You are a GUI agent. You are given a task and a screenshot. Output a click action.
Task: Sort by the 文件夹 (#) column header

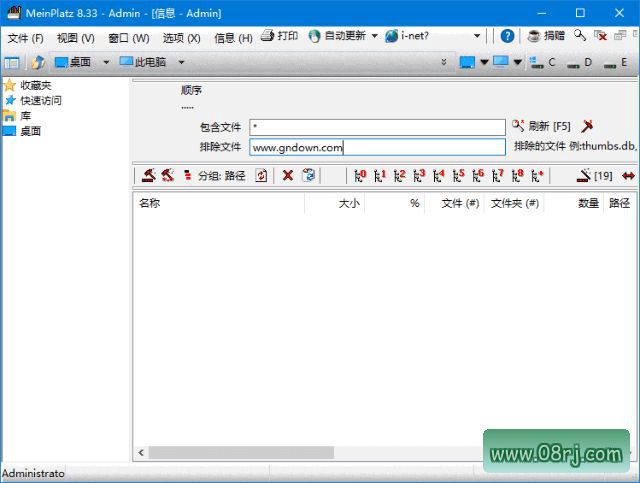point(514,203)
